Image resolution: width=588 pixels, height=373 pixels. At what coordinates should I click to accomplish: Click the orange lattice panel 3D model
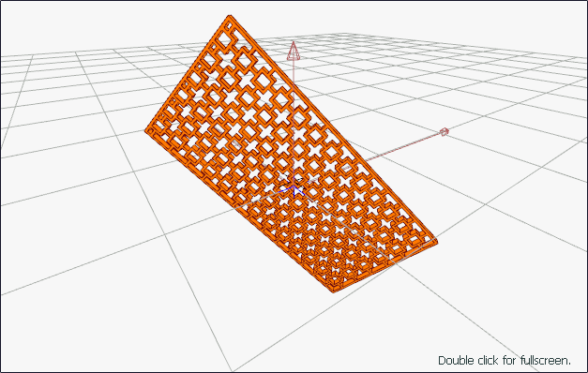291,154
